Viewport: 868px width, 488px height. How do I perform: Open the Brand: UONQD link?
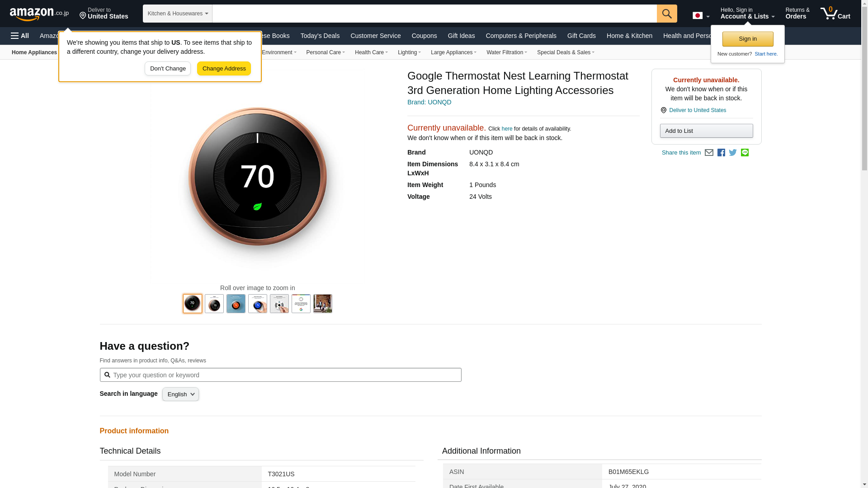click(x=429, y=102)
